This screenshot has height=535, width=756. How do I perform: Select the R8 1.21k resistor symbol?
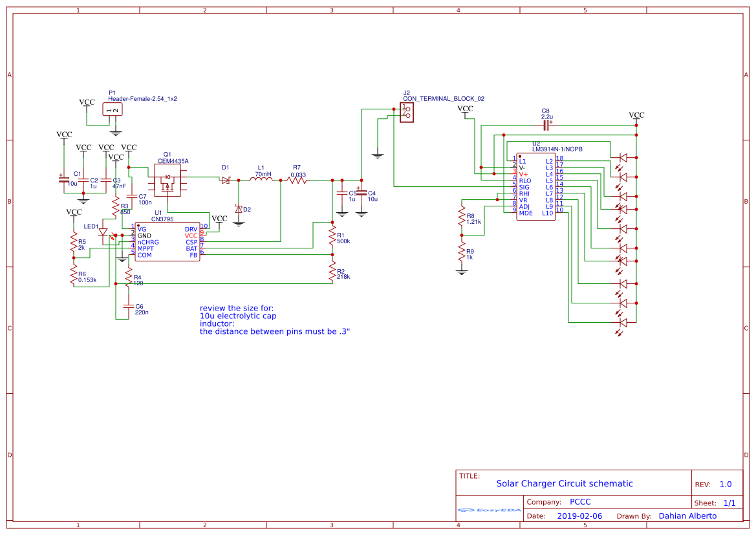tap(462, 217)
